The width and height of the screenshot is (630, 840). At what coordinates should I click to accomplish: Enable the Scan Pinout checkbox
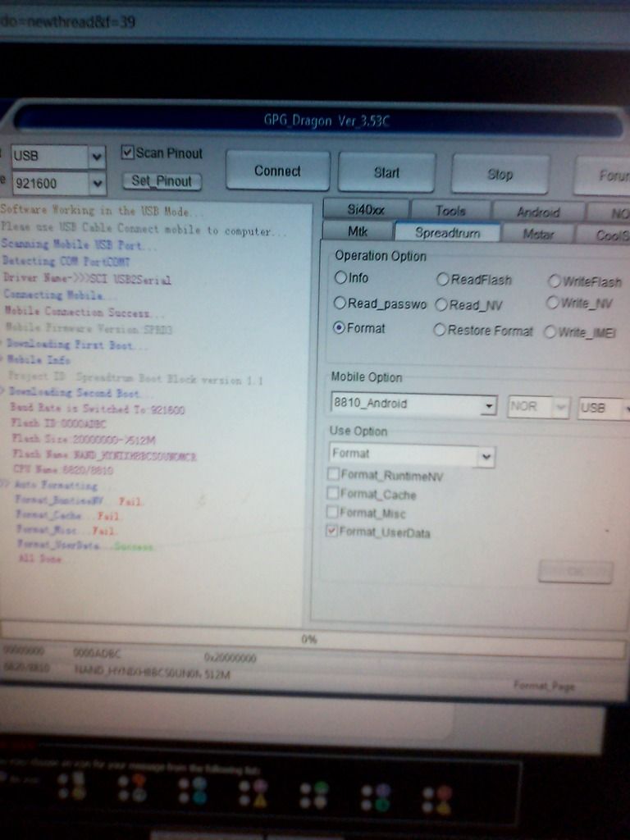(x=128, y=153)
